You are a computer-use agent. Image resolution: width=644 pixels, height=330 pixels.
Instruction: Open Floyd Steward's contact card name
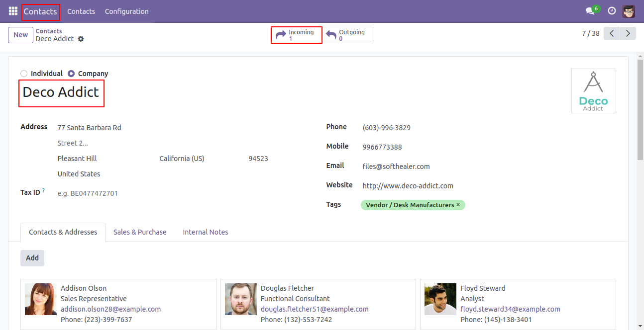pyautogui.click(x=483, y=288)
